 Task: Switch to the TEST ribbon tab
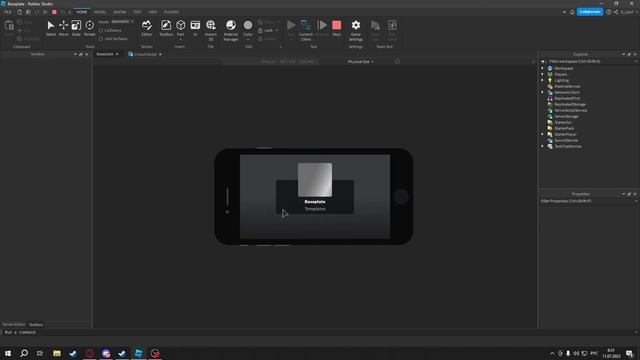coord(137,12)
